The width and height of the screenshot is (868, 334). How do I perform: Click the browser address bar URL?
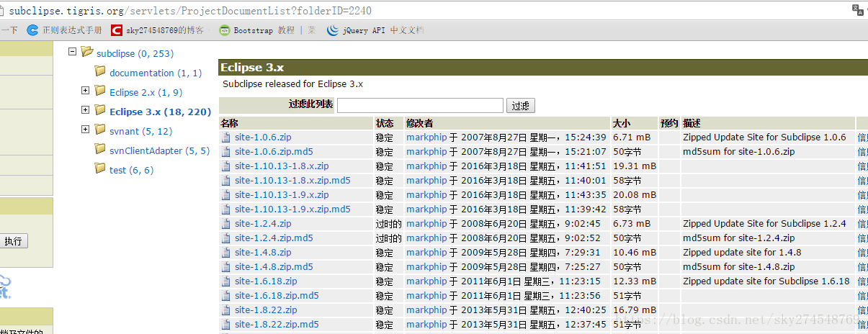pos(191,11)
